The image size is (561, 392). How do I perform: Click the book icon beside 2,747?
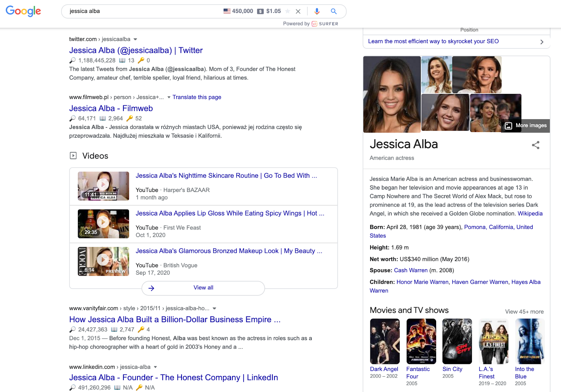click(114, 330)
